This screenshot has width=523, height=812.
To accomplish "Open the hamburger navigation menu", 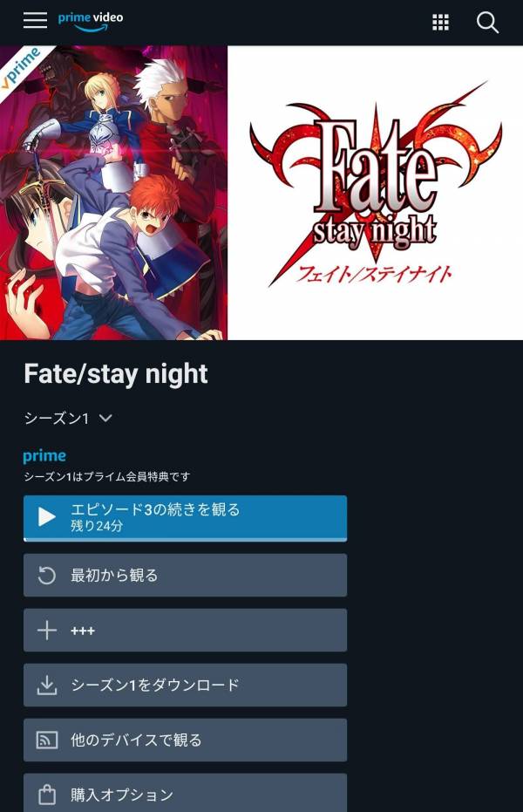I will [35, 20].
